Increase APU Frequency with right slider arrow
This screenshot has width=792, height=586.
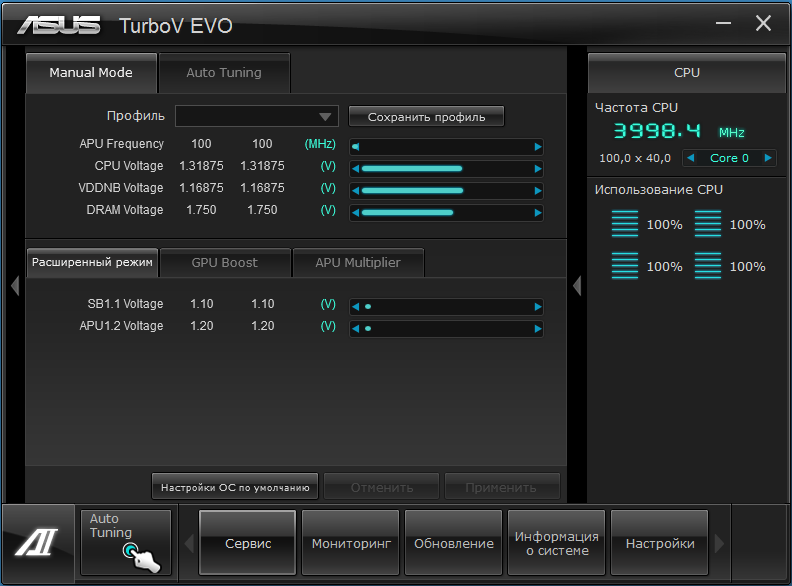tap(538, 147)
